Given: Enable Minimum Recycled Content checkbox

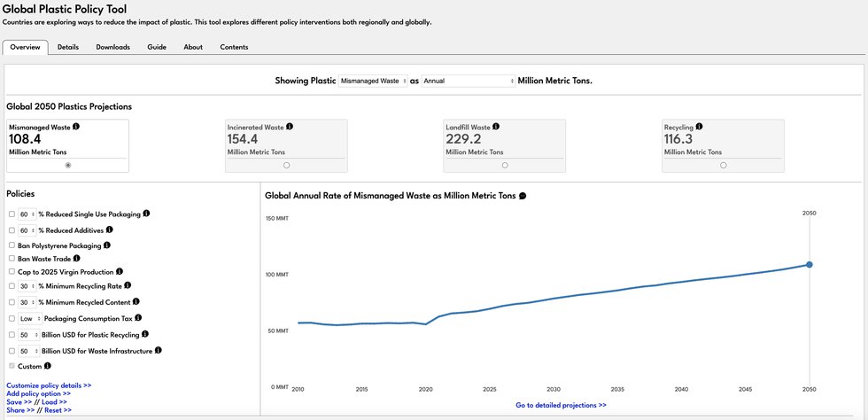Looking at the screenshot, I should 12,302.
